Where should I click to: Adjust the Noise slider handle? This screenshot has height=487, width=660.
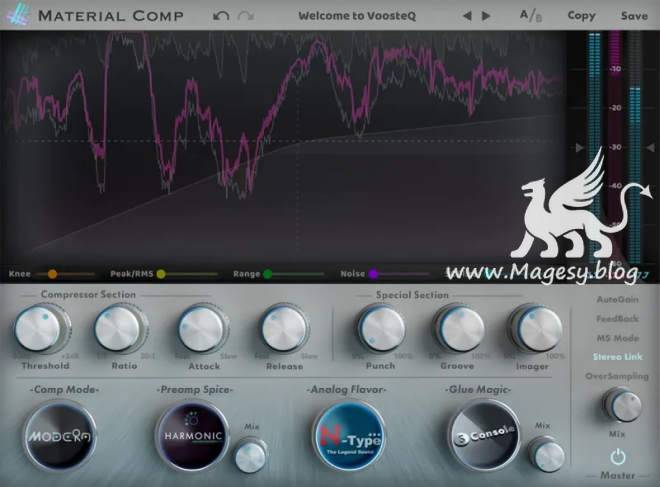pyautogui.click(x=373, y=274)
